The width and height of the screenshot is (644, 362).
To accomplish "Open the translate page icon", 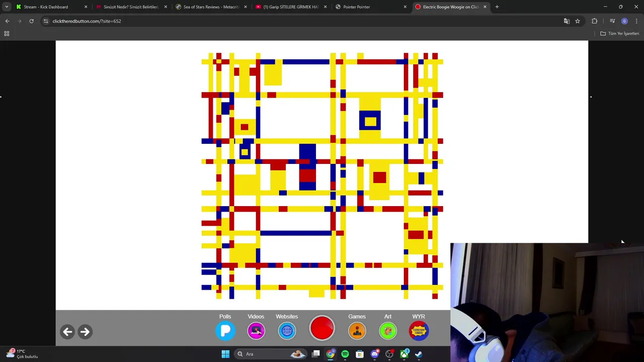I will pyautogui.click(x=567, y=21).
